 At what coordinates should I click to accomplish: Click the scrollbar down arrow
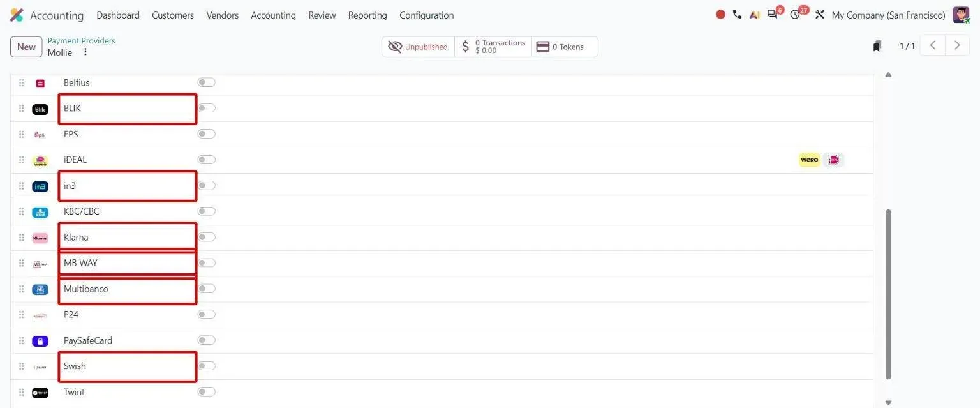tap(888, 403)
